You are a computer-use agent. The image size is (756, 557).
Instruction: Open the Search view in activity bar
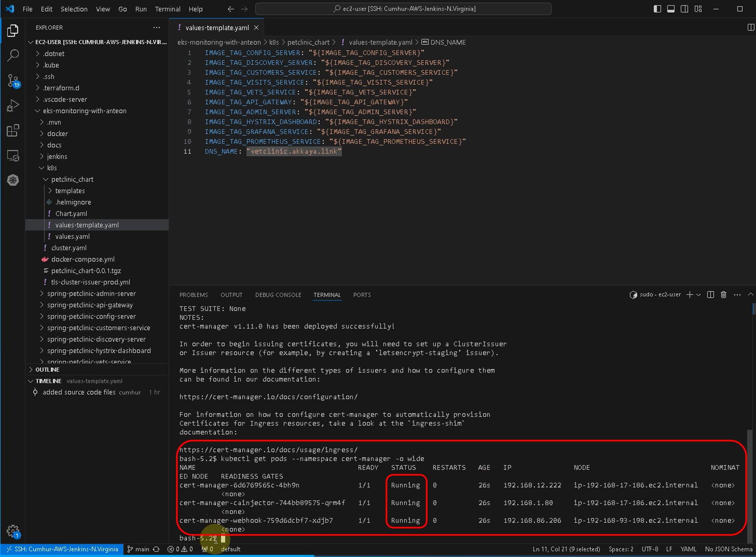click(x=13, y=55)
